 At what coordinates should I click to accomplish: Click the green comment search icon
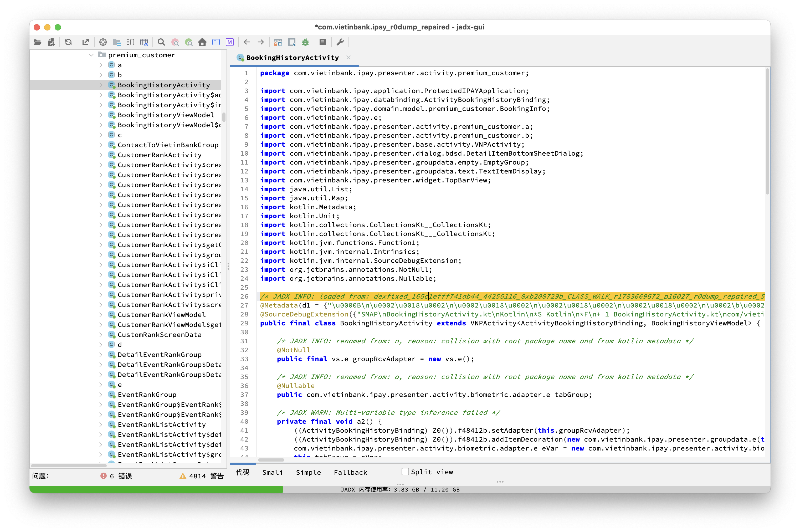(189, 42)
